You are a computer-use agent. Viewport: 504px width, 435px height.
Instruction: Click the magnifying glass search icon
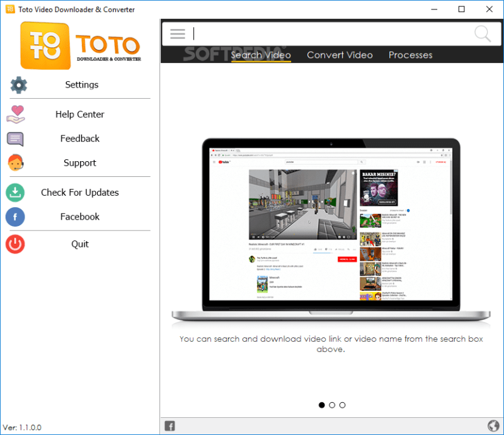coord(483,34)
